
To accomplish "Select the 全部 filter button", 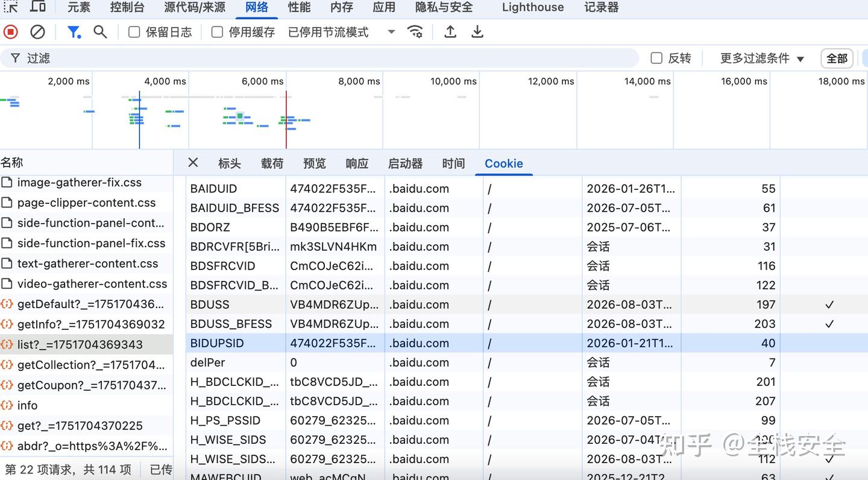I will (837, 58).
